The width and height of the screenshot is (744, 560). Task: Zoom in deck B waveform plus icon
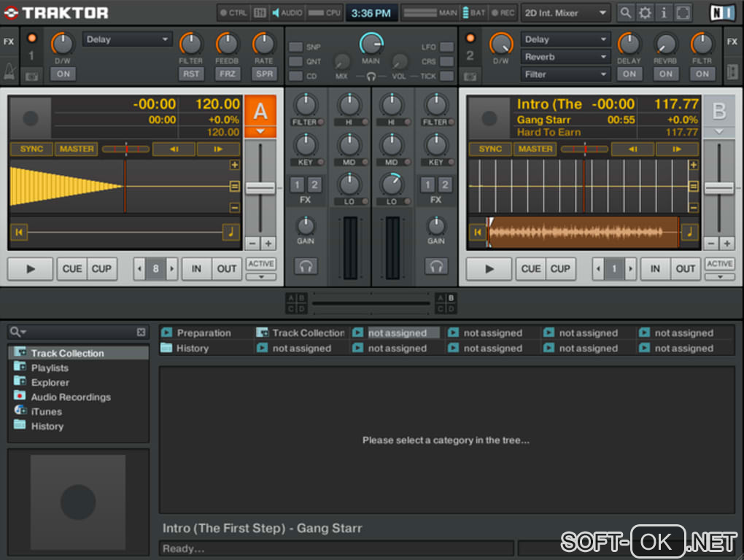tap(693, 165)
